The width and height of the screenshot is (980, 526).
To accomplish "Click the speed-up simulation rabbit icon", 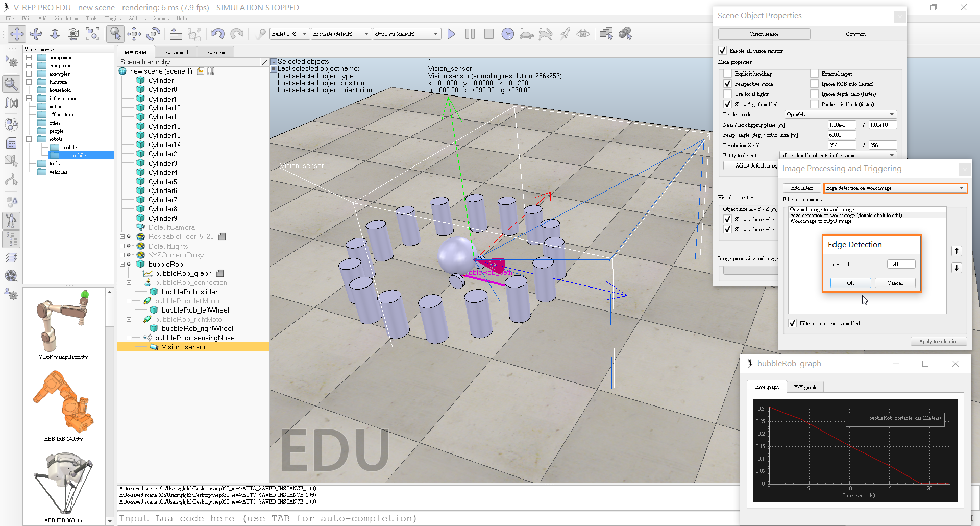I will tap(546, 34).
